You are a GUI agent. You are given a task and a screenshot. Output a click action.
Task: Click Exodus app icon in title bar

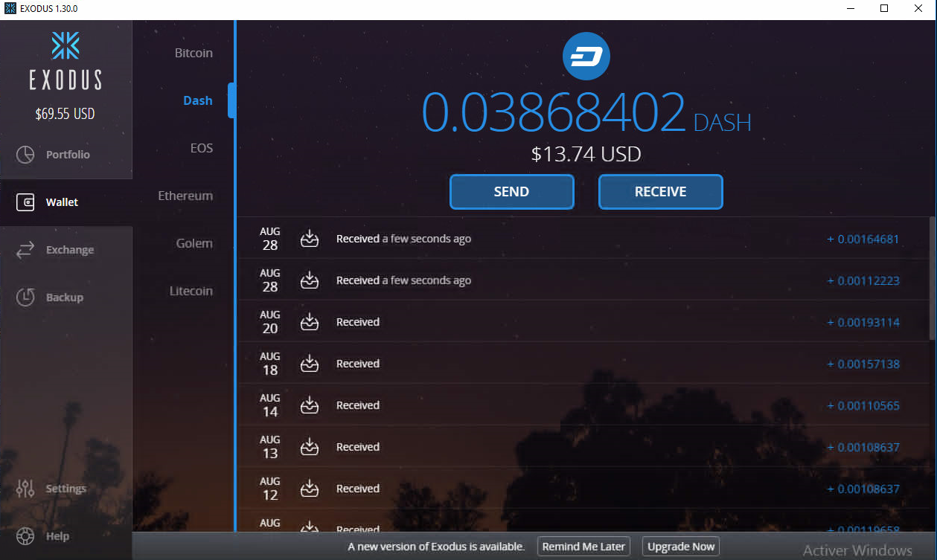point(10,9)
